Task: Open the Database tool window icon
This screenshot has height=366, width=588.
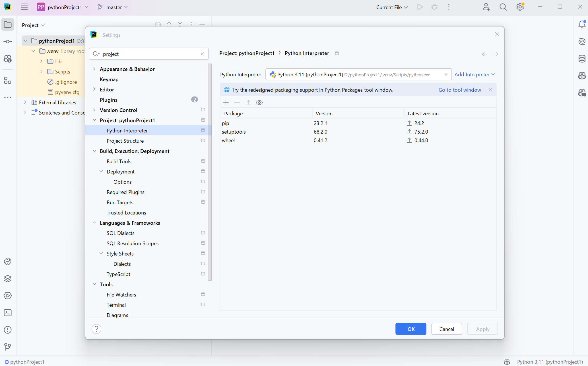Action: 582,59
